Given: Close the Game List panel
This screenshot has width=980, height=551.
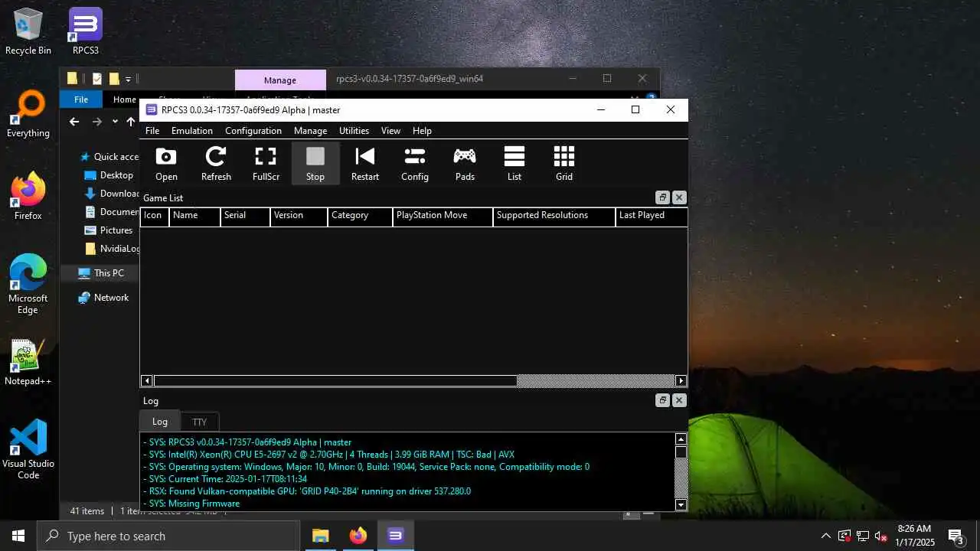Looking at the screenshot, I should click(x=679, y=197).
